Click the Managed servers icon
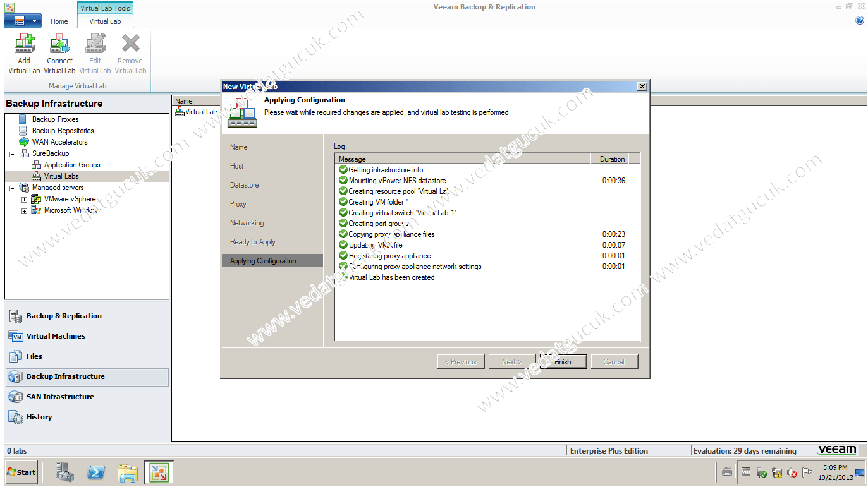The height and width of the screenshot is (487, 868). [24, 188]
